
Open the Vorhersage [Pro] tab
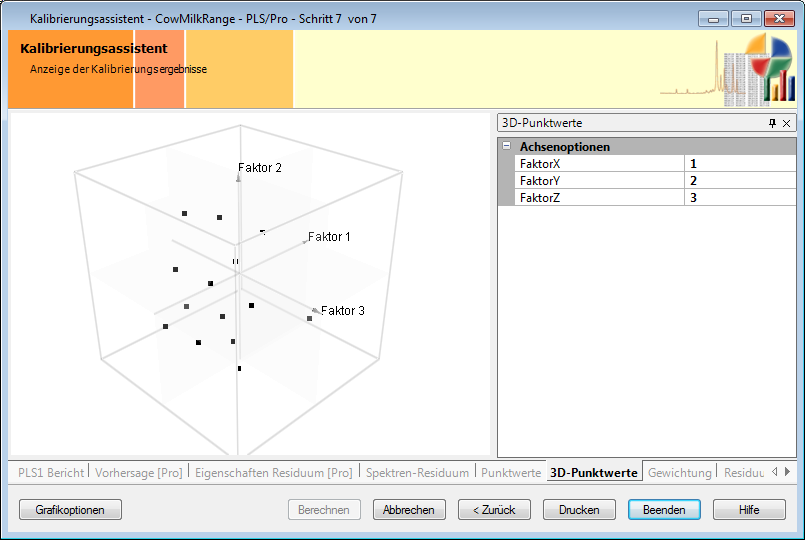tap(139, 472)
